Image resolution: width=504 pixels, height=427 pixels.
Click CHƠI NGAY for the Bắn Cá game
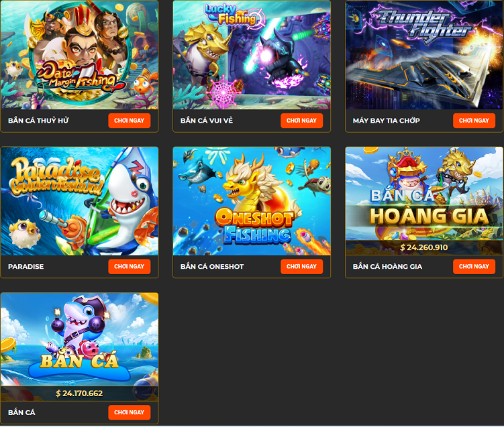[130, 412]
